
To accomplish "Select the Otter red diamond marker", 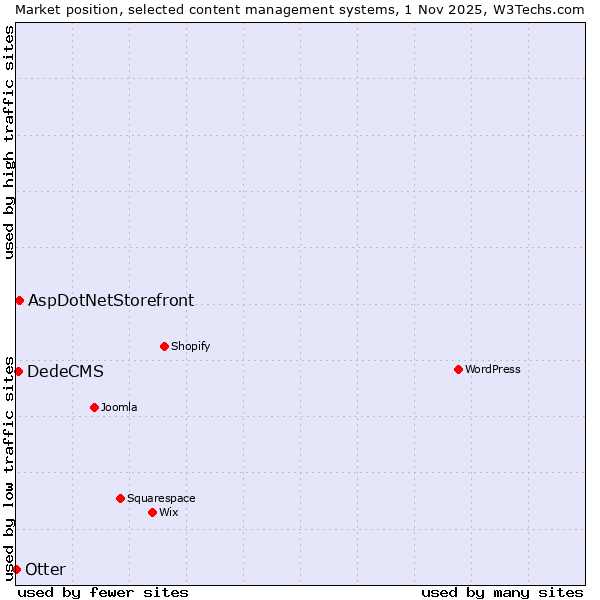I will tap(17, 569).
